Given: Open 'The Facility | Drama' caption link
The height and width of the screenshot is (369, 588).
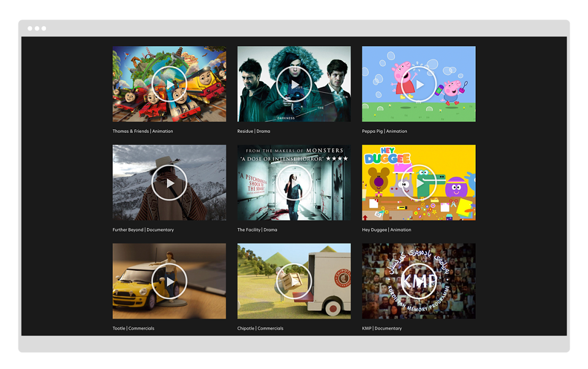Looking at the screenshot, I should click(x=257, y=230).
